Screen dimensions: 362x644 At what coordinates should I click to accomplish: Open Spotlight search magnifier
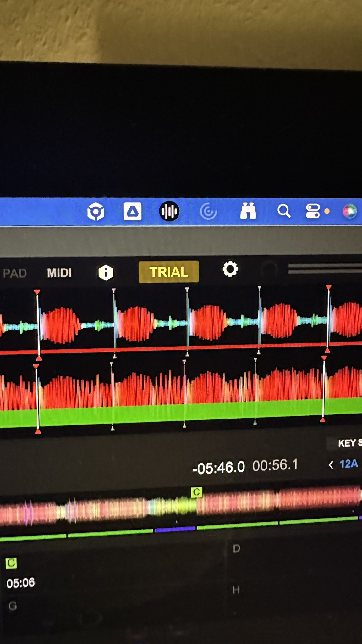coord(284,211)
